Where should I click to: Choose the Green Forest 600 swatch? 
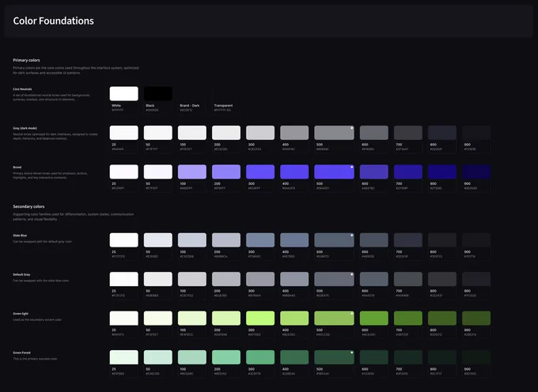point(374,357)
